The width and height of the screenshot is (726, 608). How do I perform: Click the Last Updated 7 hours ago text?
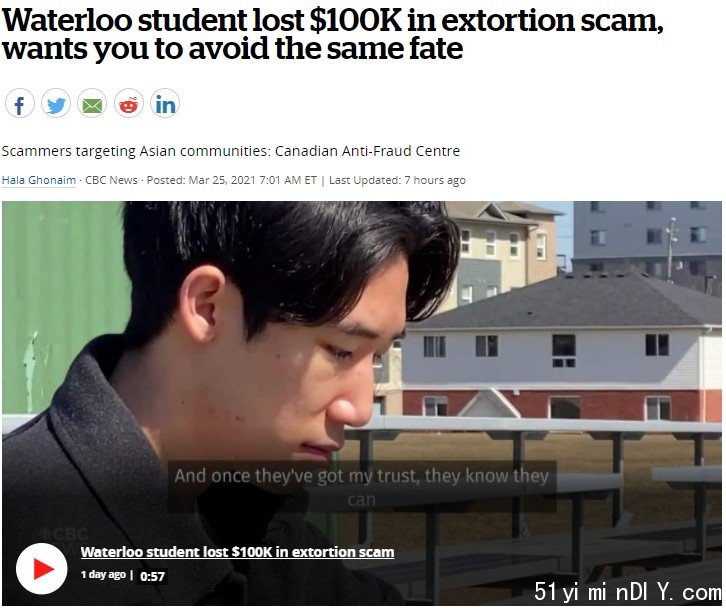point(397,180)
